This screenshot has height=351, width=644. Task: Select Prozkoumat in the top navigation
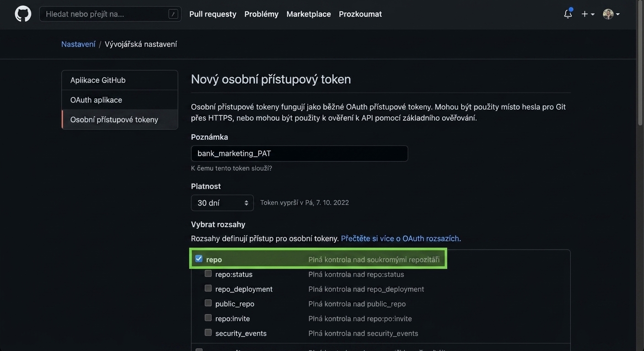point(360,14)
